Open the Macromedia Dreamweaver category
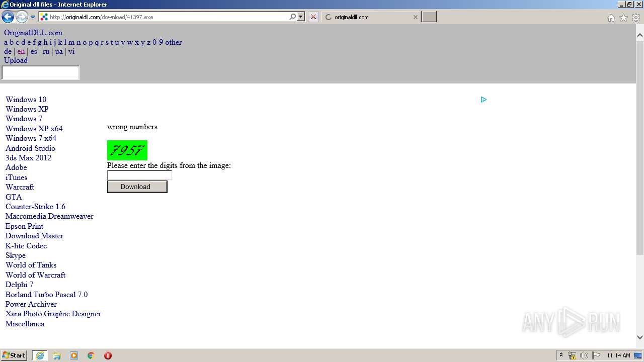 click(x=49, y=216)
